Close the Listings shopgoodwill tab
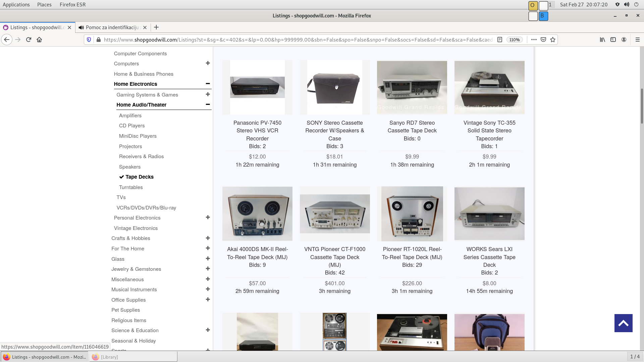The height and width of the screenshot is (362, 644). coord(69,27)
